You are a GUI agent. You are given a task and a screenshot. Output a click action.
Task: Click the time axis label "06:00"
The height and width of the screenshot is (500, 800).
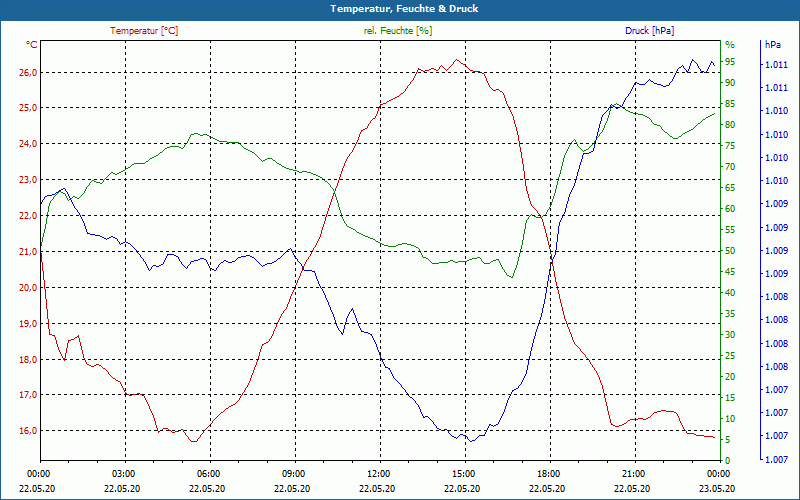tap(208, 474)
